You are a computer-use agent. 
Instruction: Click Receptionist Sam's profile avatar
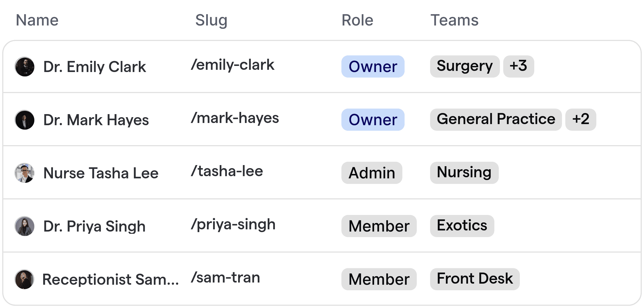click(x=24, y=279)
